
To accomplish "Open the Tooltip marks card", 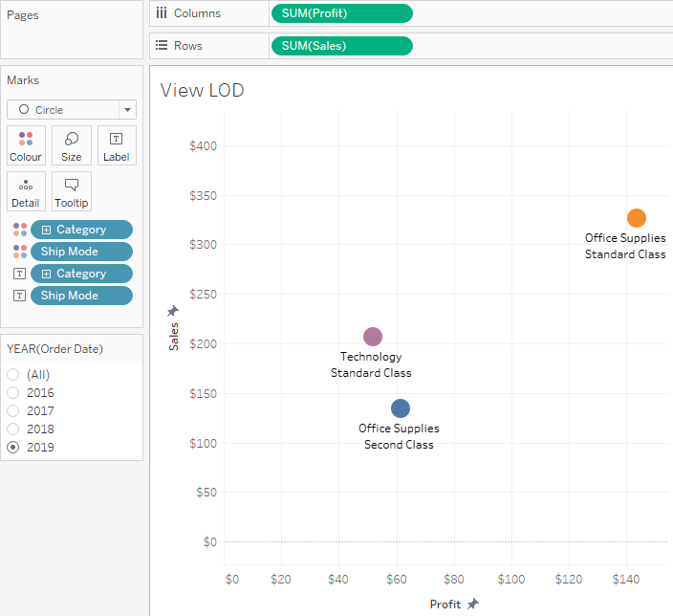I will (72, 191).
